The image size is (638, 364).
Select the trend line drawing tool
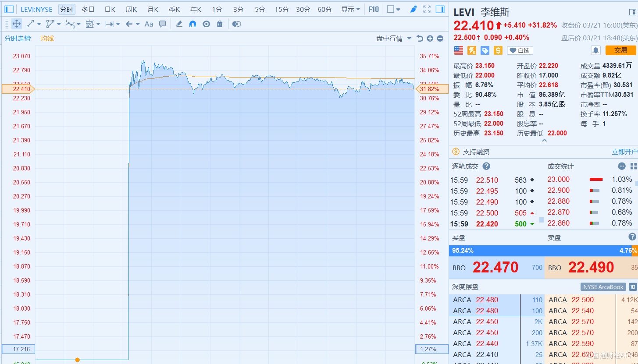[x=30, y=24]
